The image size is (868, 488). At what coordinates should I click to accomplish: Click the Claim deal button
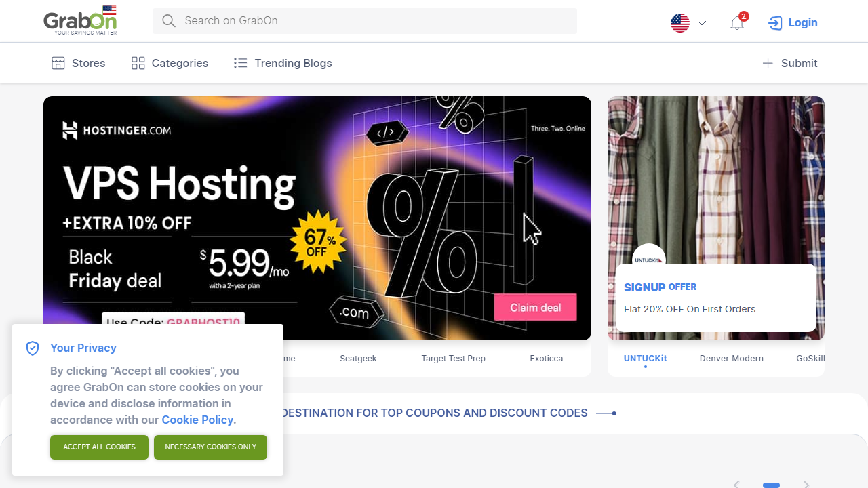tap(536, 308)
